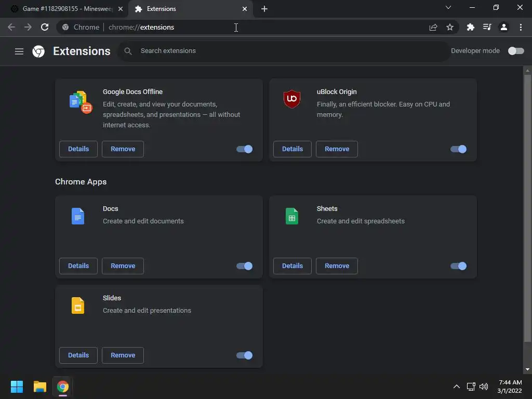532x399 pixels.
Task: Open the Windows Start menu
Action: click(x=17, y=387)
